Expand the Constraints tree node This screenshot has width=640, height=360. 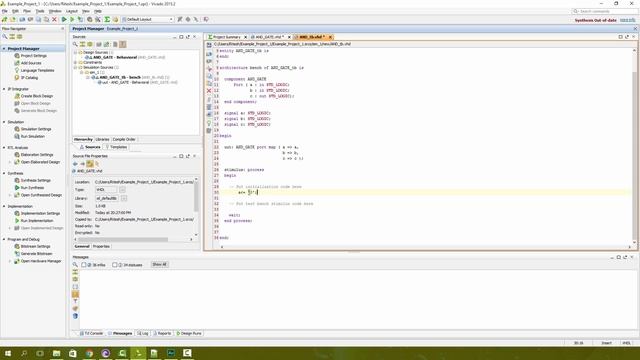(x=76, y=62)
